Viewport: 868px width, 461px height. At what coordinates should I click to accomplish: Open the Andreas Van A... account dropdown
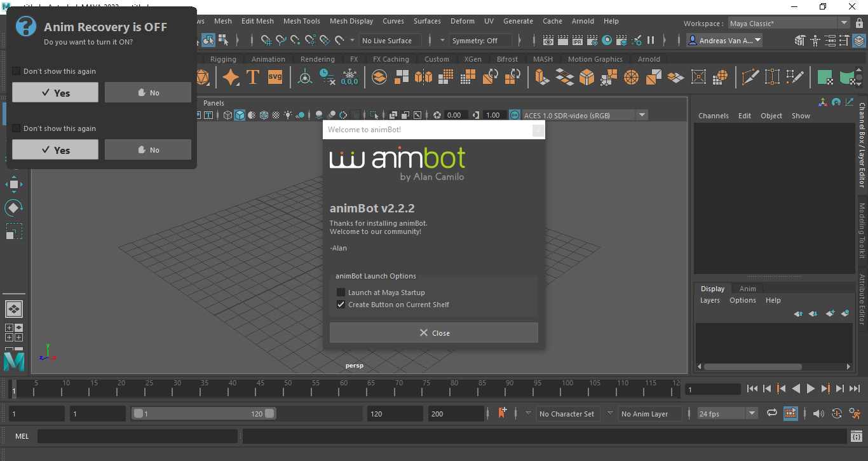(724, 41)
